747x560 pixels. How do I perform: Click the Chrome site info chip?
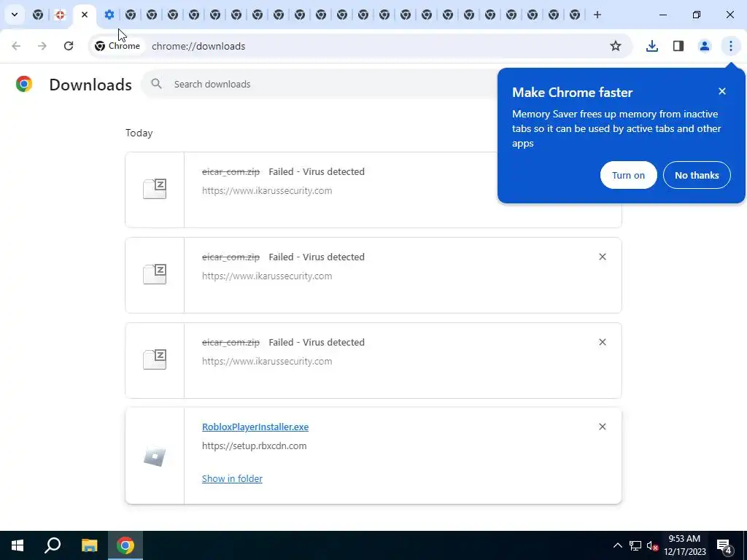pyautogui.click(x=117, y=46)
